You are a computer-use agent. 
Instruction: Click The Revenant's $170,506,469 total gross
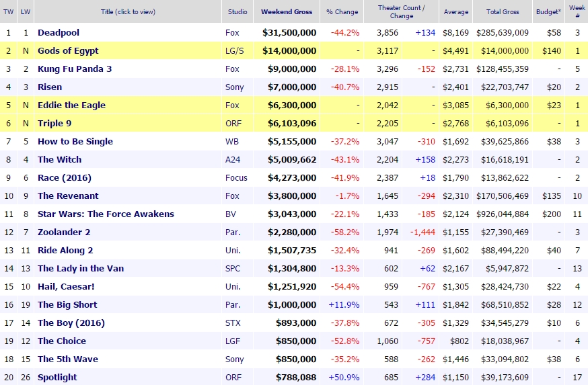point(503,196)
